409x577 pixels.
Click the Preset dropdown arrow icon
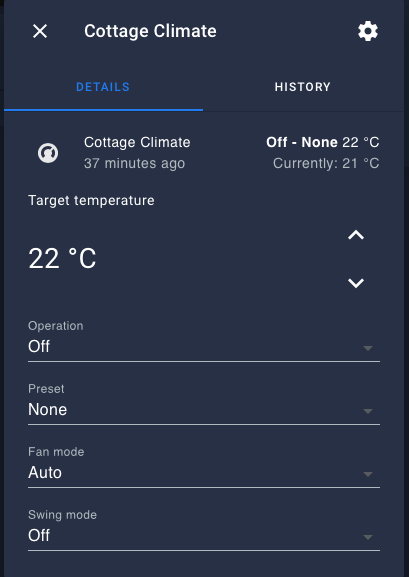click(x=368, y=411)
